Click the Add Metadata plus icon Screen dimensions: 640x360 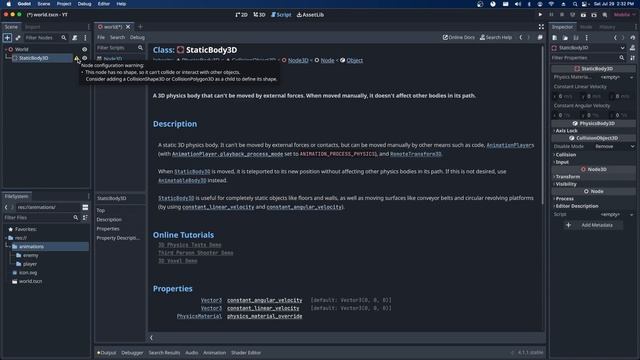(568, 225)
